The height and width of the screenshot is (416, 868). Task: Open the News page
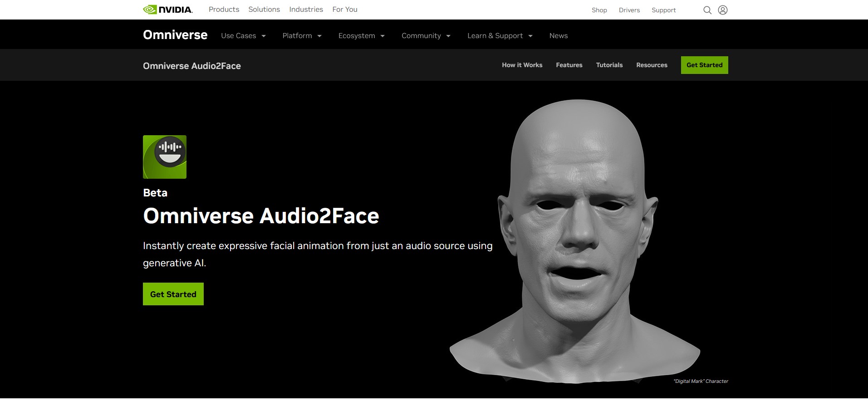559,36
